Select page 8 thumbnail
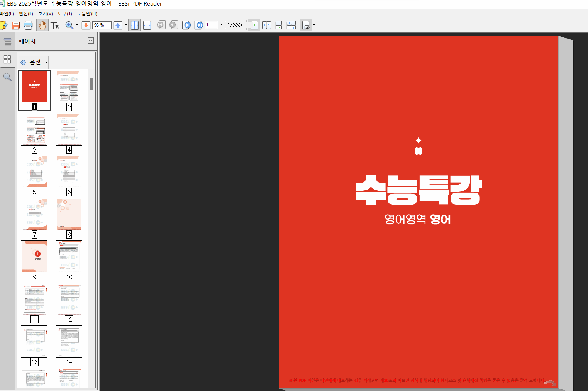The width and height of the screenshot is (588, 391). pos(69,214)
